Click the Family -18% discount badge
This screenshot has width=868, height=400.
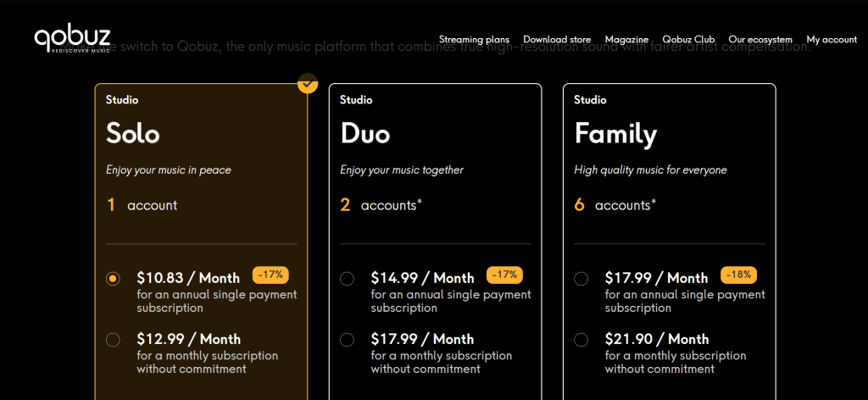click(738, 275)
